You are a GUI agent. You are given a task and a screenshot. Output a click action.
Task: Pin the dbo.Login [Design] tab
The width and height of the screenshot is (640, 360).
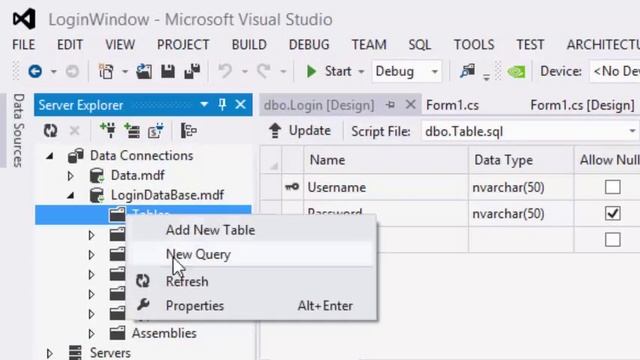[391, 105]
